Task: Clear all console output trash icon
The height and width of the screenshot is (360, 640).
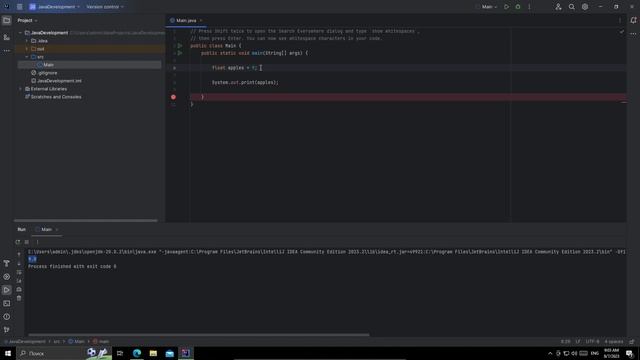Action: coord(19,298)
